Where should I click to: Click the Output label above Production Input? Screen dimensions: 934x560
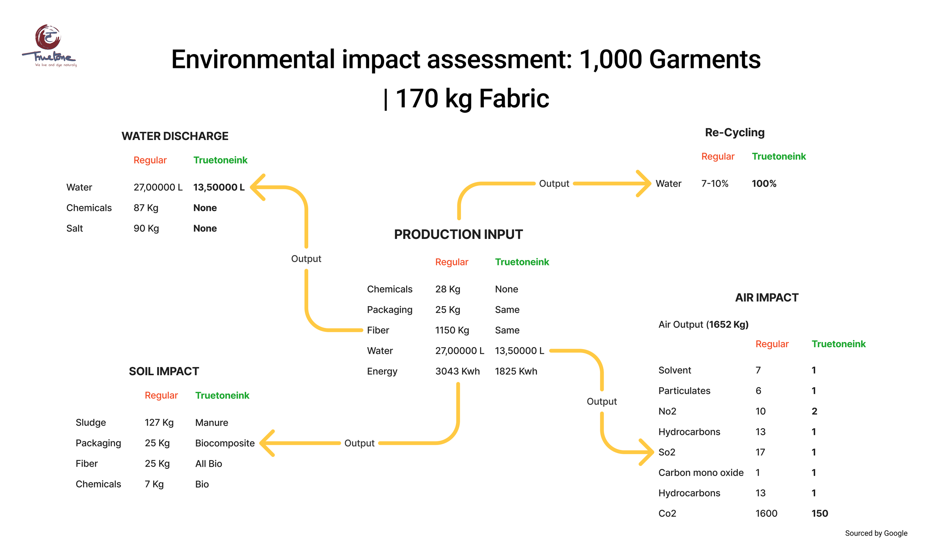coord(306,258)
